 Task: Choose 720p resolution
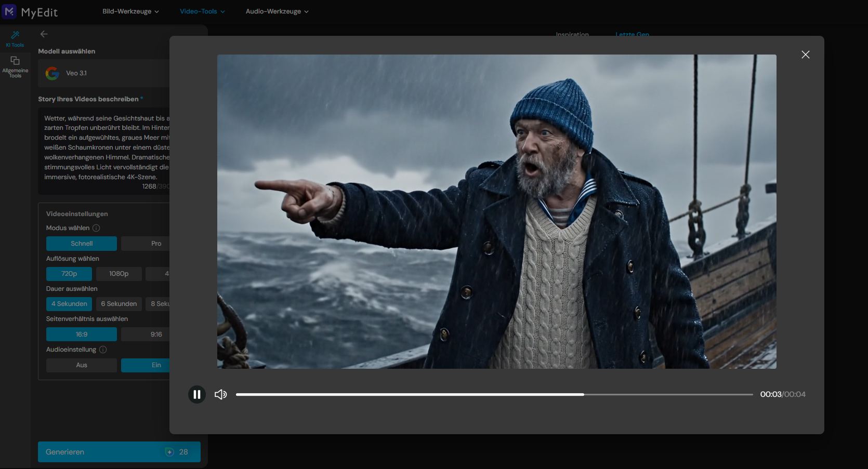pyautogui.click(x=69, y=274)
